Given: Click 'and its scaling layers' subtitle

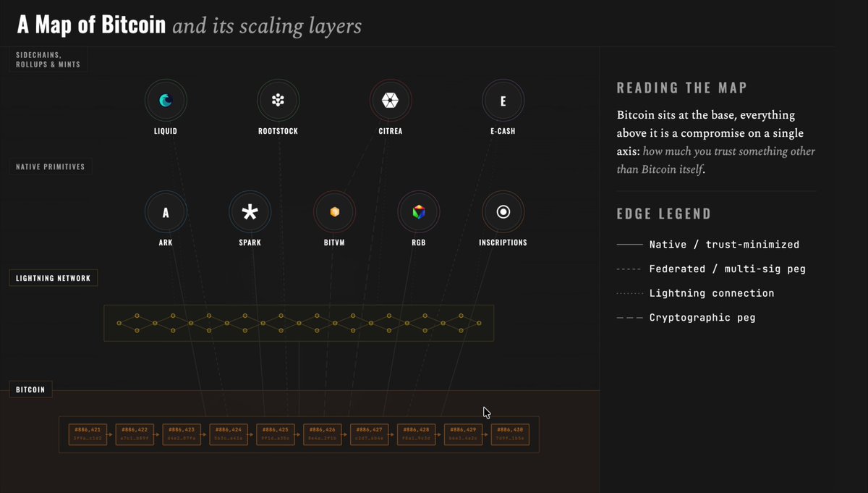Looking at the screenshot, I should pyautogui.click(x=268, y=27).
